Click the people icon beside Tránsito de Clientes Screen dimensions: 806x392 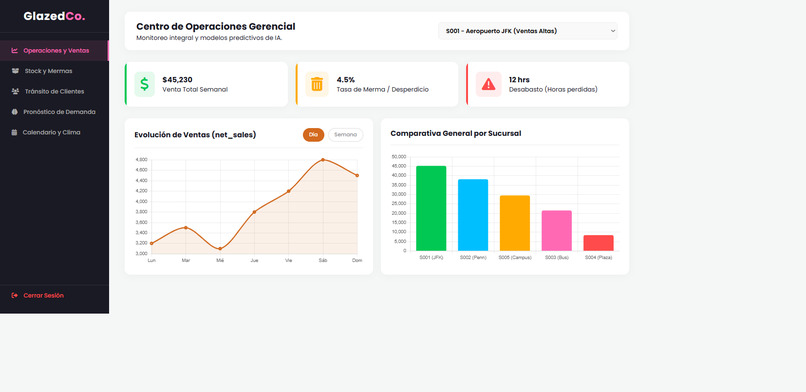tap(15, 91)
